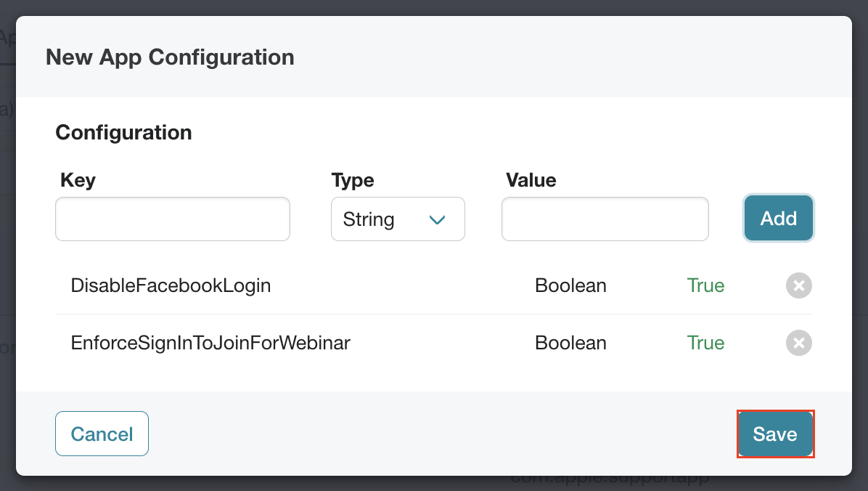
Task: Click the Type column label
Action: [x=353, y=180]
